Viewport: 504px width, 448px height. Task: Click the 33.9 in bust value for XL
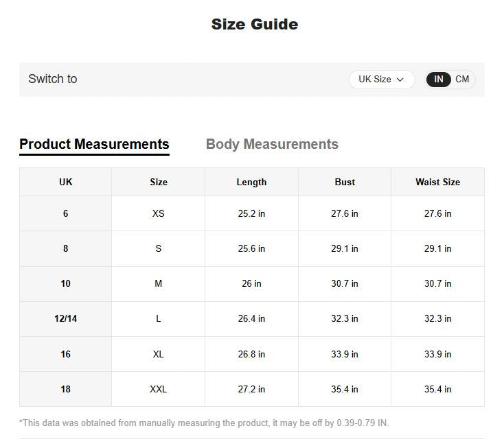click(345, 354)
